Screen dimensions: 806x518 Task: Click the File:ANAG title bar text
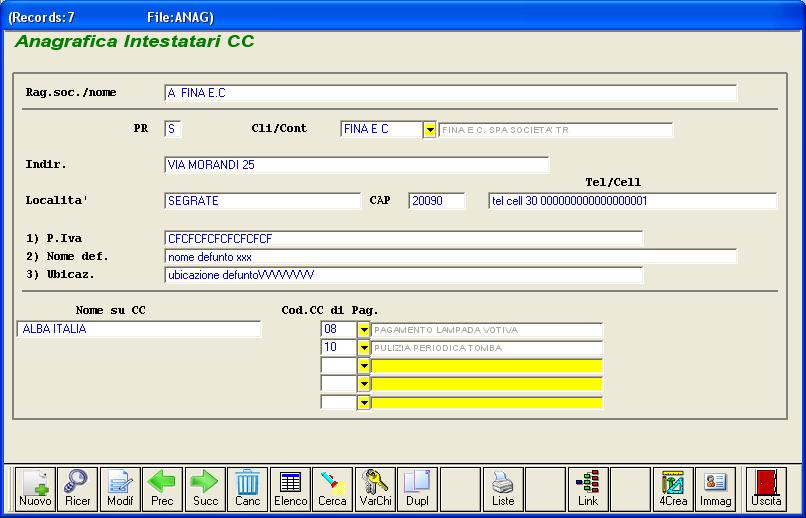pos(180,17)
